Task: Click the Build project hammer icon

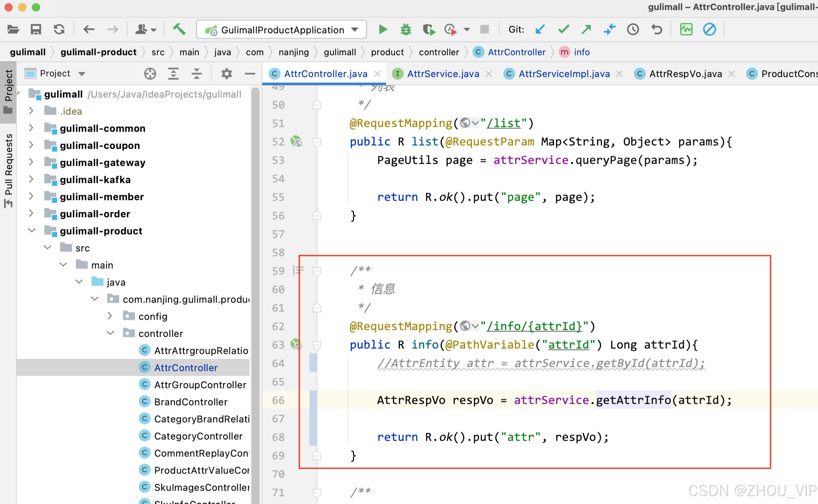Action: click(179, 30)
